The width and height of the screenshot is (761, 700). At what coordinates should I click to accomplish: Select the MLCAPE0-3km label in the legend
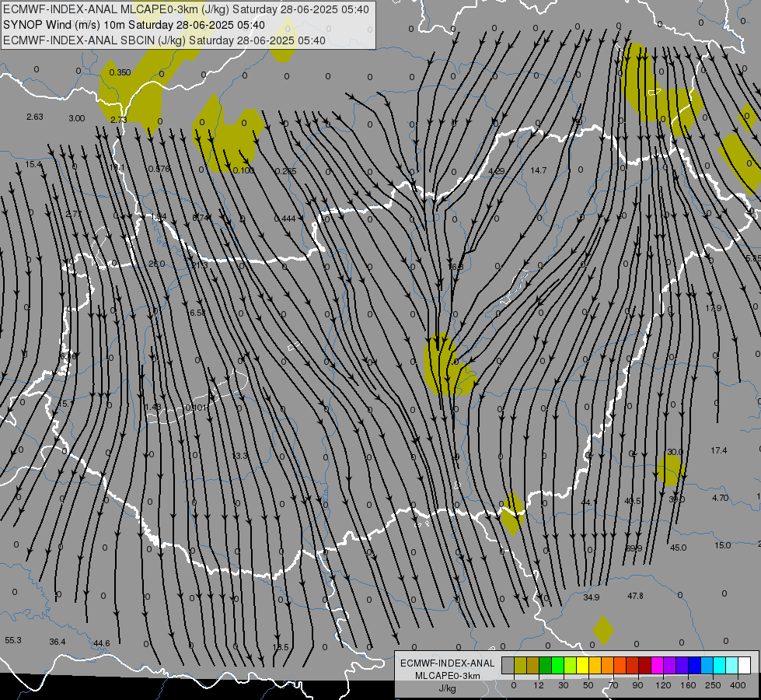[x=448, y=676]
